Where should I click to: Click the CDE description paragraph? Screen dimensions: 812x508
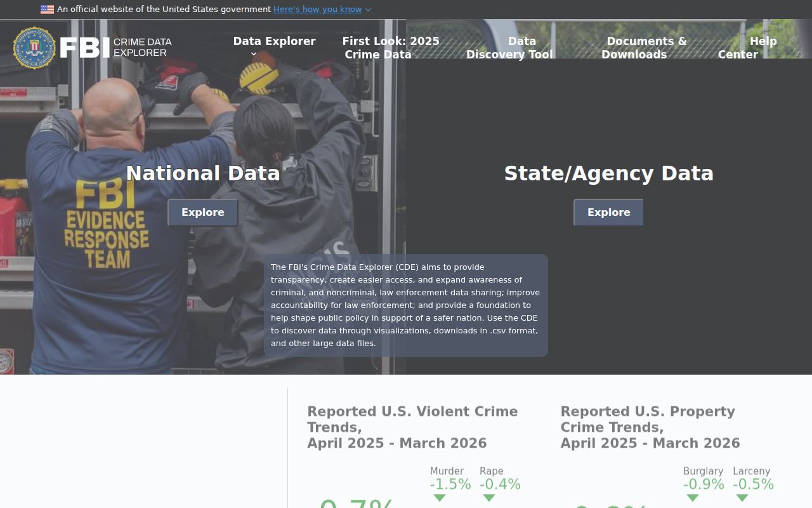(x=406, y=305)
